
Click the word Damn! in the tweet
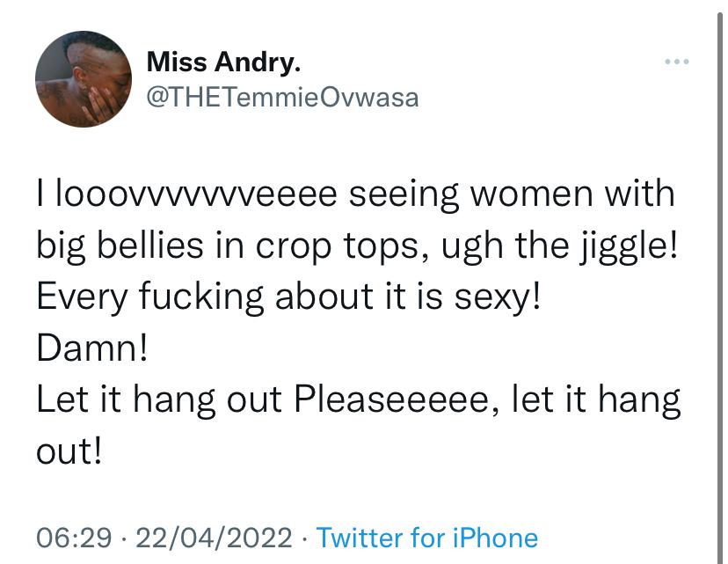[x=92, y=348]
